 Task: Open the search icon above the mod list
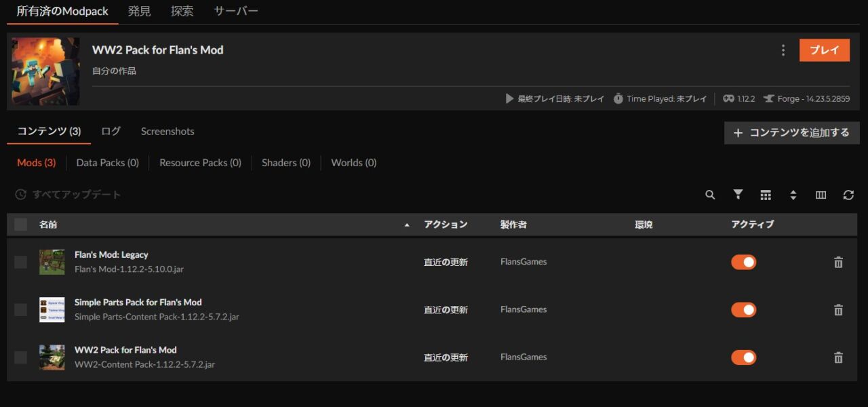(709, 195)
